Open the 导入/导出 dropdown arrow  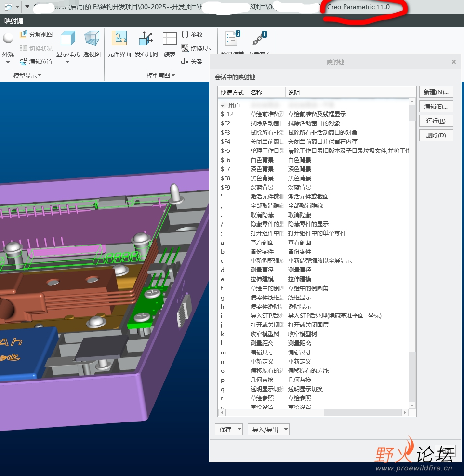tap(286, 430)
